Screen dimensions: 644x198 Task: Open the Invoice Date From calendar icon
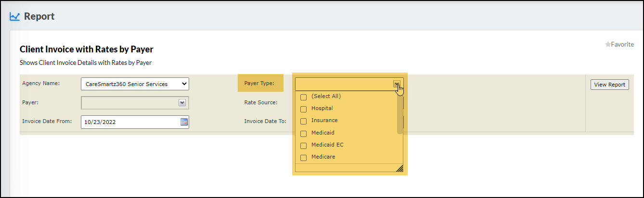(184, 122)
